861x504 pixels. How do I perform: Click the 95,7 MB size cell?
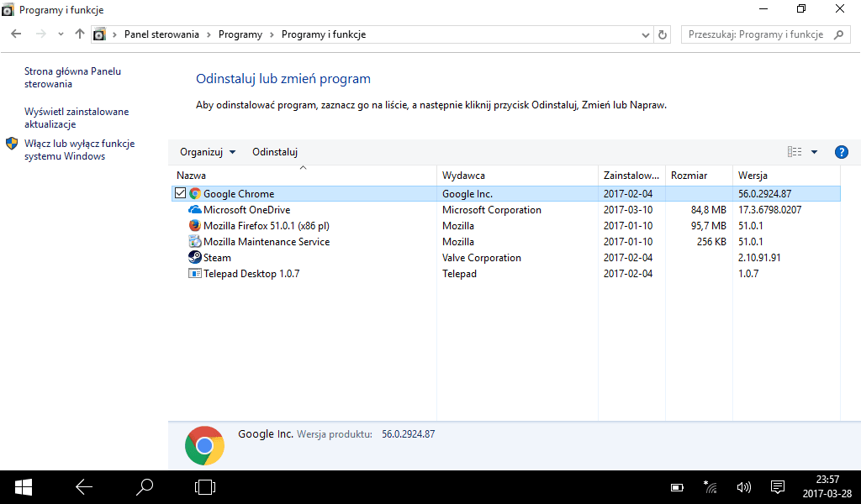[708, 226]
